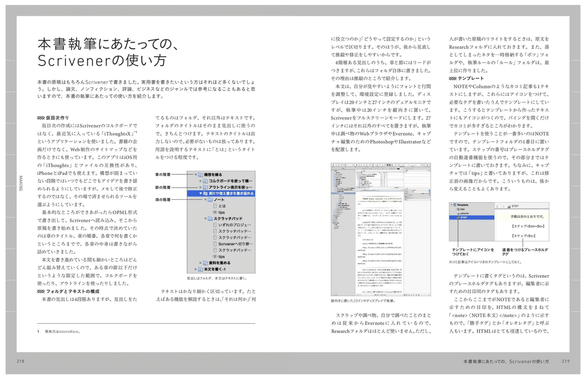This screenshot has height=380, width=588.
Task: Click the 【ステップ<$rst><$rn>】 placeholder line
Action: click(528, 226)
